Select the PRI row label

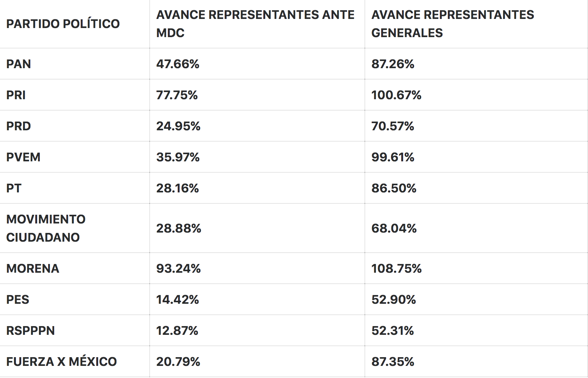pos(16,95)
